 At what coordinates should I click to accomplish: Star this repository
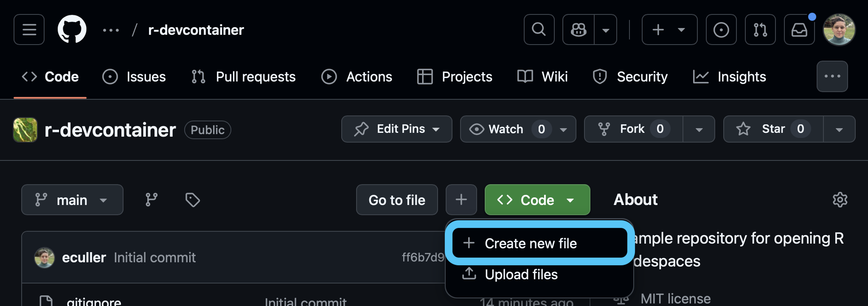[773, 129]
